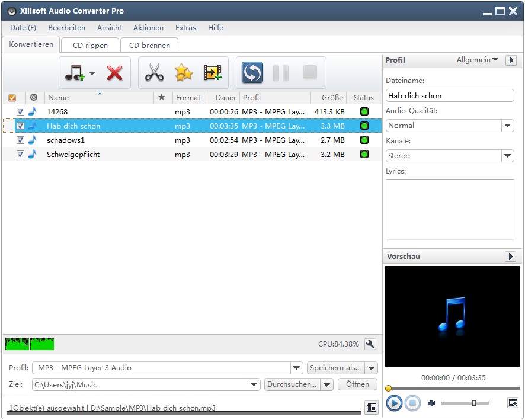
Task: Uncheck the 14268 file checkbox
Action: click(20, 111)
